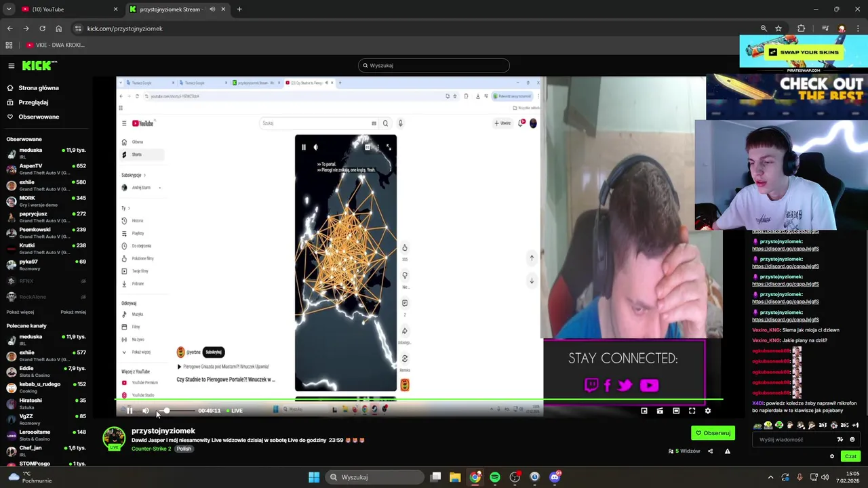Adjust the stream volume slider
The image size is (868, 488).
[x=176, y=411]
